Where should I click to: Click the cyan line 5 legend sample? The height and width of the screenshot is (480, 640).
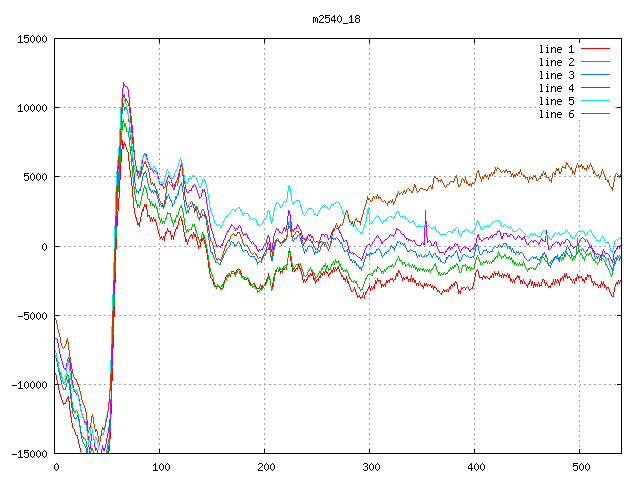(x=595, y=101)
